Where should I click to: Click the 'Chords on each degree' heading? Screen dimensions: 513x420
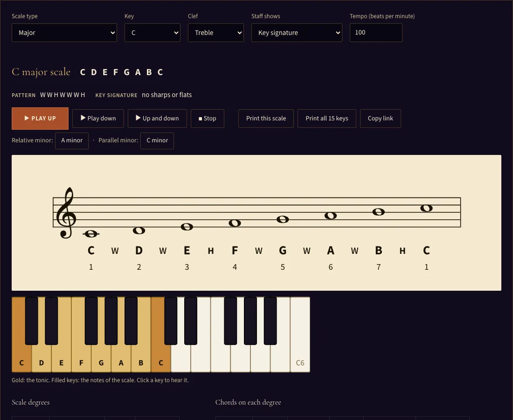click(x=248, y=402)
